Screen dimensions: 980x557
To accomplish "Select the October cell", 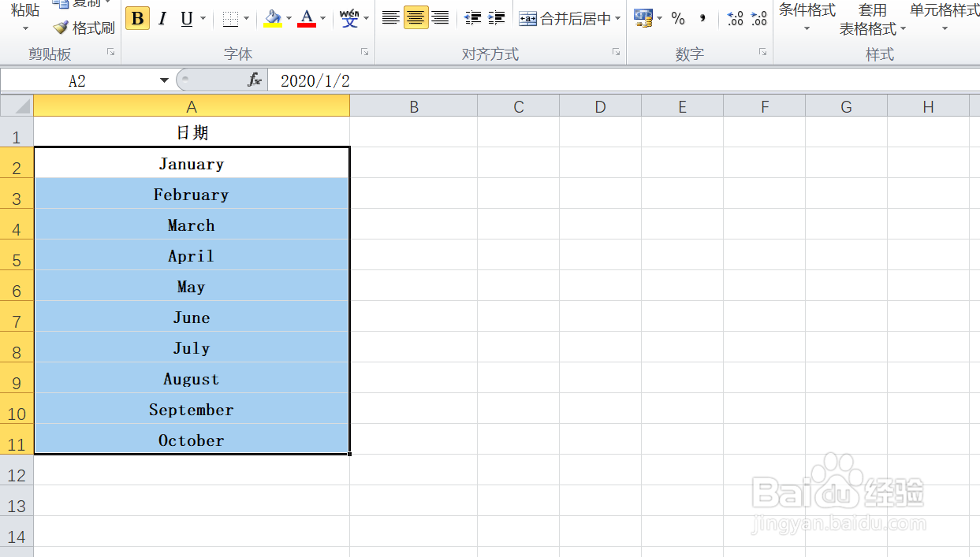I will [192, 440].
